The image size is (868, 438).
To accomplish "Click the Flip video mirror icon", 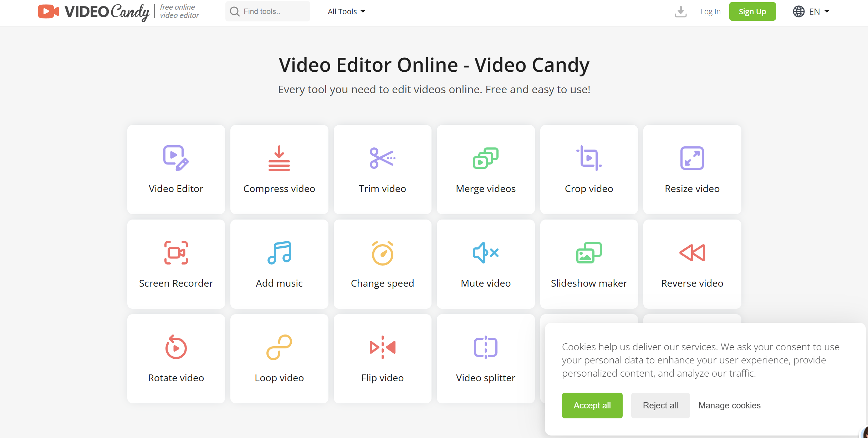I will pyautogui.click(x=382, y=347).
